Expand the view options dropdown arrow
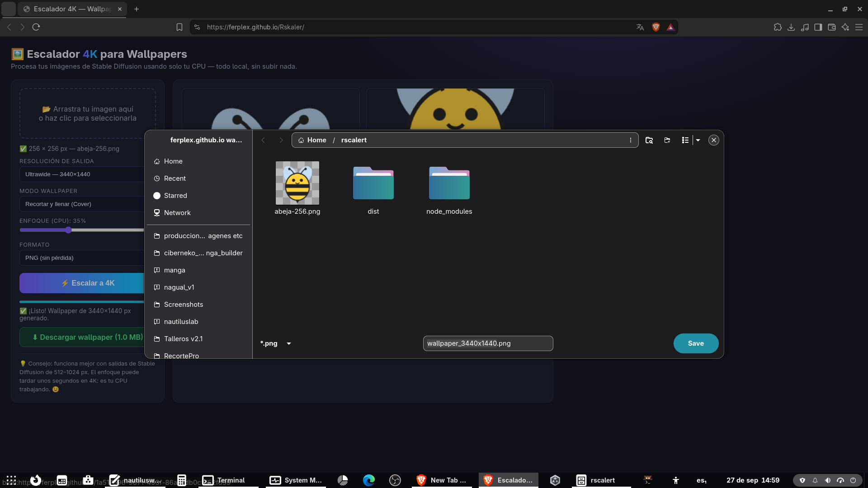The height and width of the screenshot is (488, 868). pyautogui.click(x=698, y=140)
